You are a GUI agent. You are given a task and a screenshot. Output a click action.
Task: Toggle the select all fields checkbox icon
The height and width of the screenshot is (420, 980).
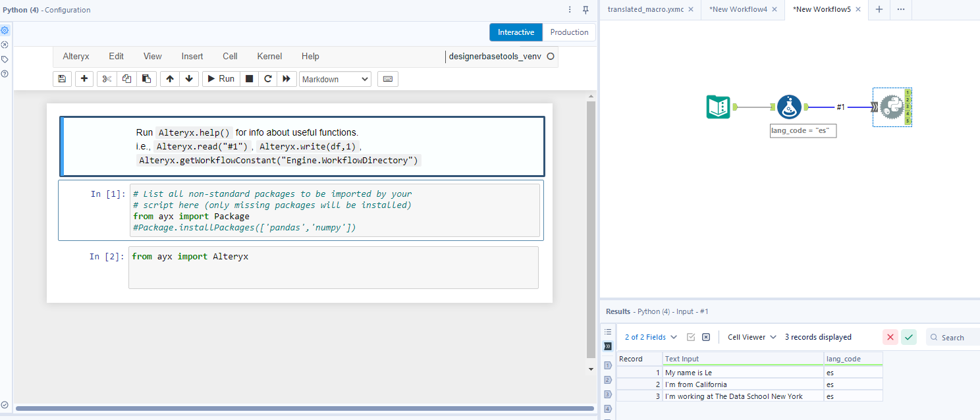coord(691,337)
